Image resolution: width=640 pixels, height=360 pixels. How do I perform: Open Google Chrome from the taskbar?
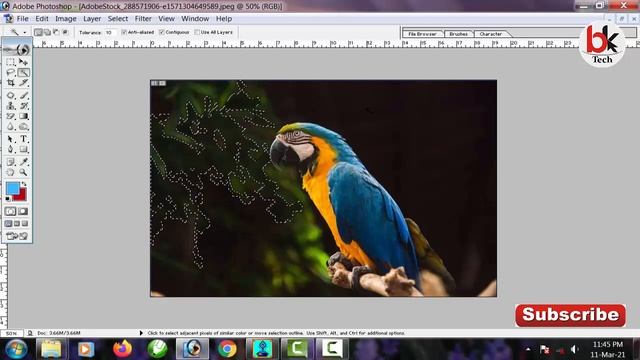[227, 349]
